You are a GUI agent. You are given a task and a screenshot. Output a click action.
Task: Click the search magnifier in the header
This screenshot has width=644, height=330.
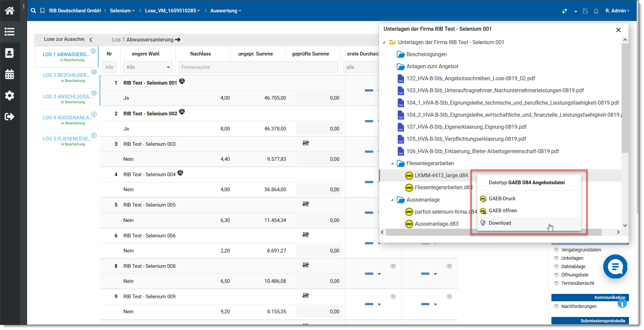tap(33, 11)
